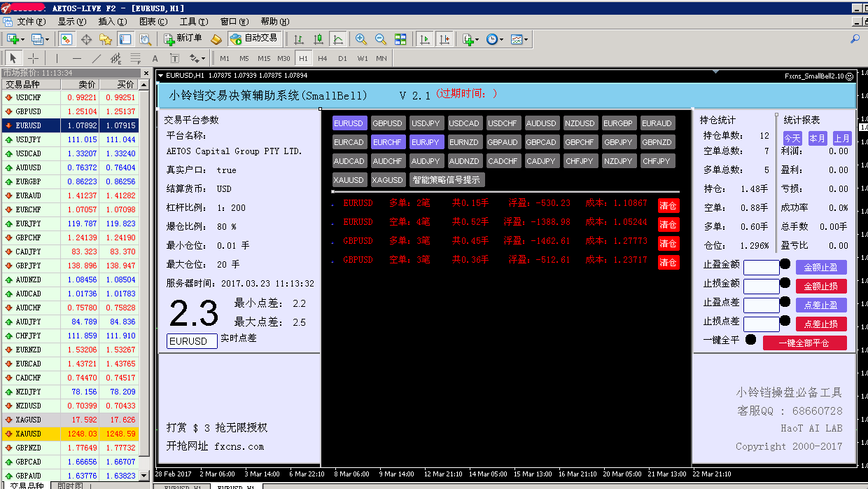Screen dimensions: 868x489
Task: Toggle the black dot beside 一键全平
Action: point(751,340)
